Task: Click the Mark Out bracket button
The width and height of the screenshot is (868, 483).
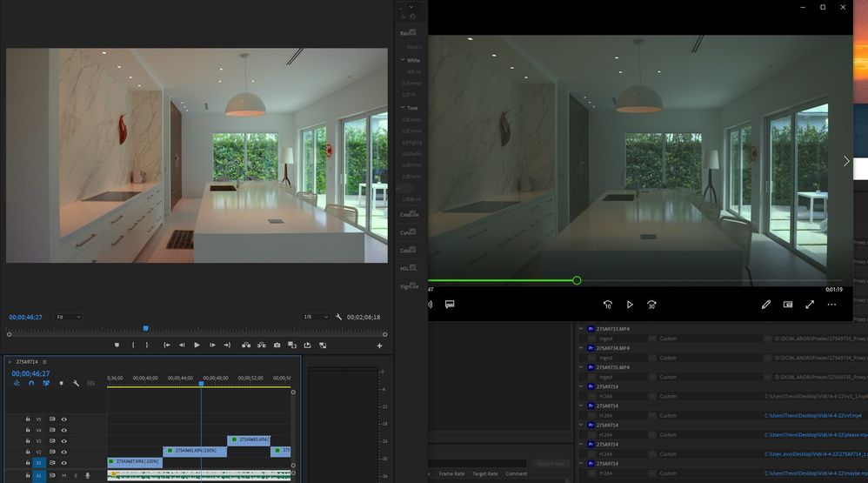Action: point(147,345)
